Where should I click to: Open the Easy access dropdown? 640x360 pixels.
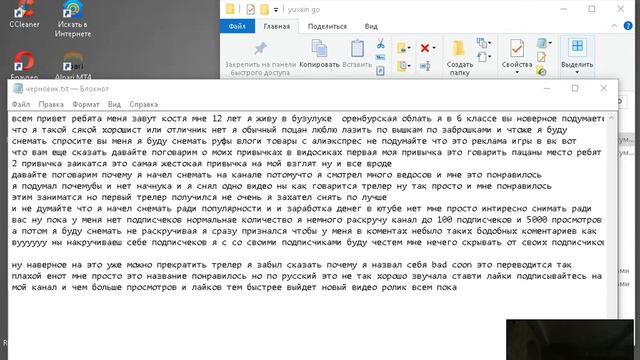click(484, 56)
